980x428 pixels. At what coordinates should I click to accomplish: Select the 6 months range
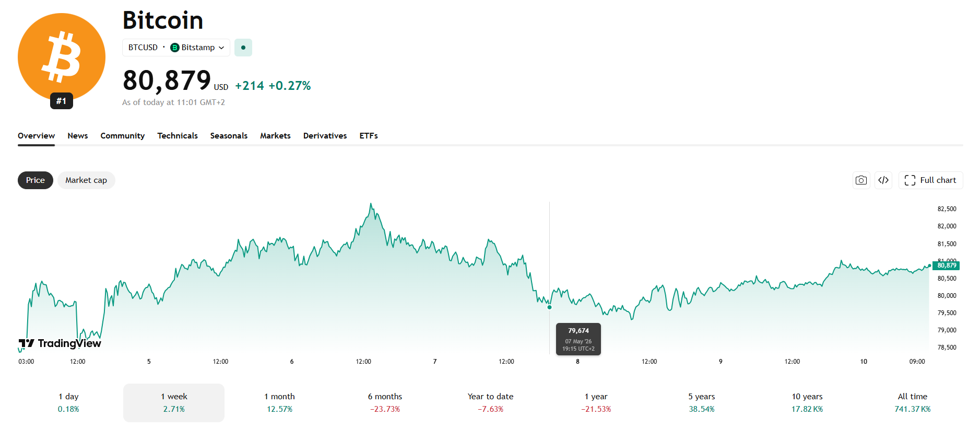coord(385,403)
